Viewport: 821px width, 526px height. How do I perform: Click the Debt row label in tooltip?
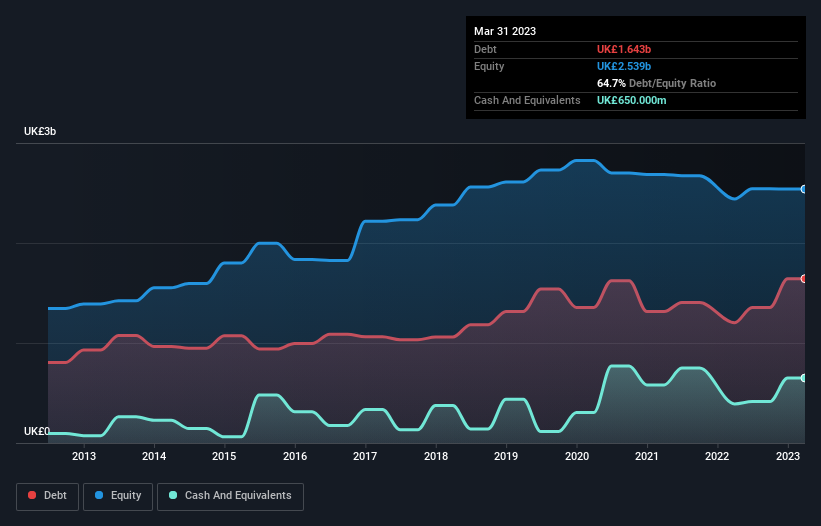point(485,49)
